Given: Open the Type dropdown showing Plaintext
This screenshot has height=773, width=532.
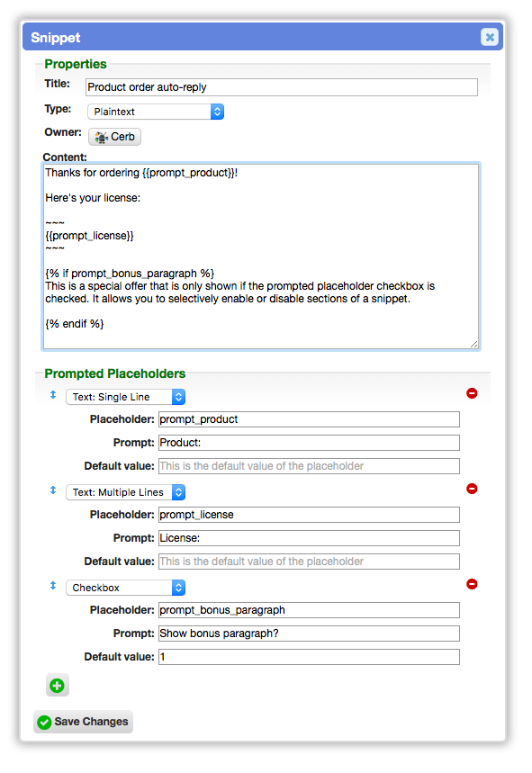Looking at the screenshot, I should click(156, 112).
